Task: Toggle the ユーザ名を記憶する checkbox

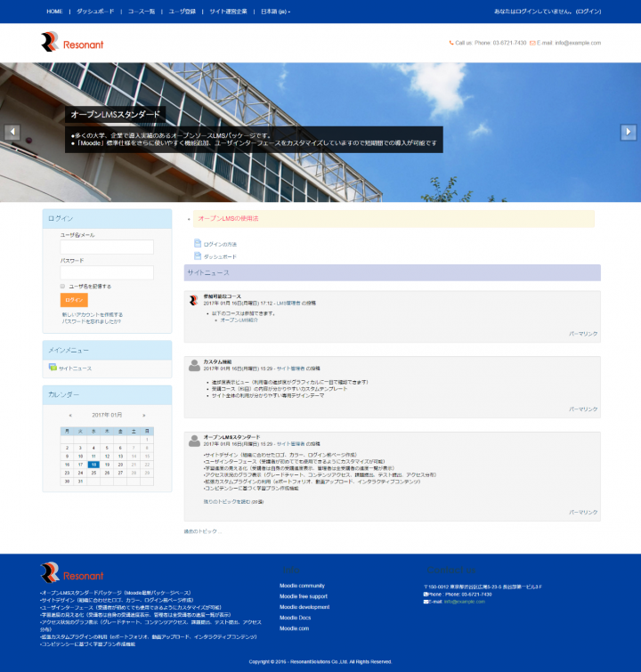Action: 62,286
